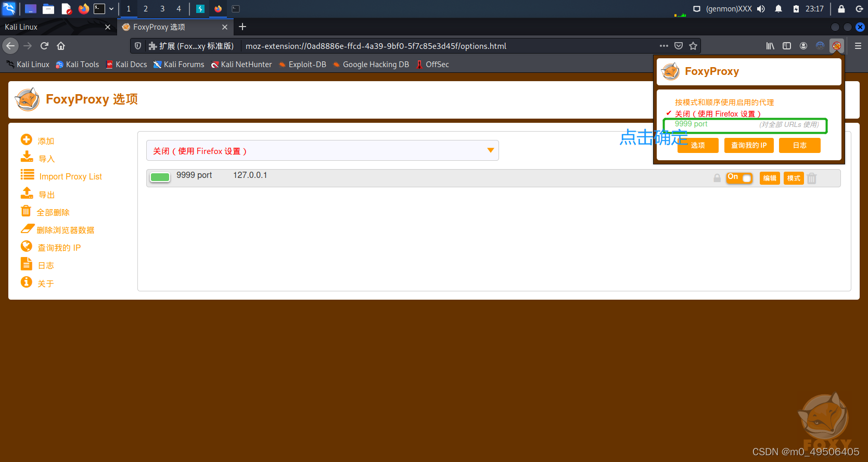The width and height of the screenshot is (868, 462).
Task: Open the notifications bell icon
Action: coord(778,8)
